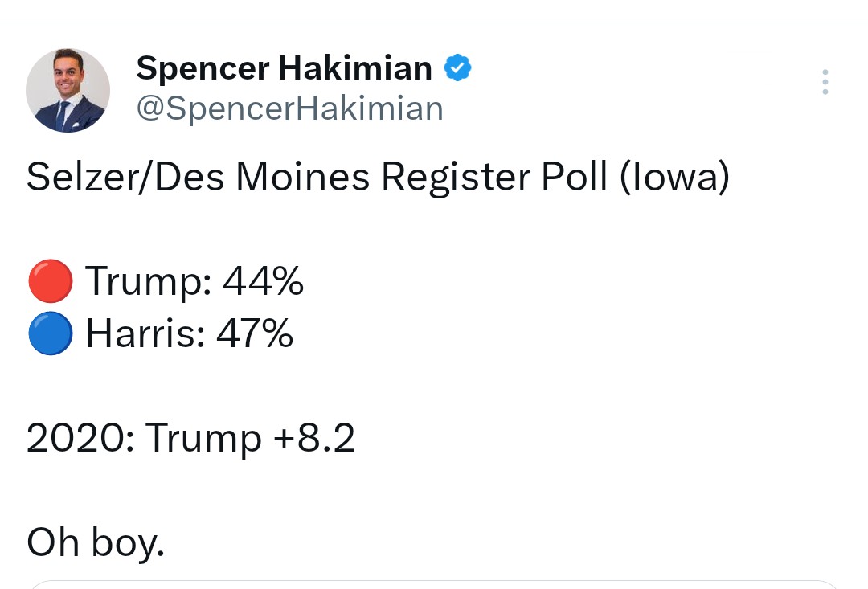This screenshot has width=868, height=589.
Task: Click the Oh boy. text line
Action: click(96, 542)
